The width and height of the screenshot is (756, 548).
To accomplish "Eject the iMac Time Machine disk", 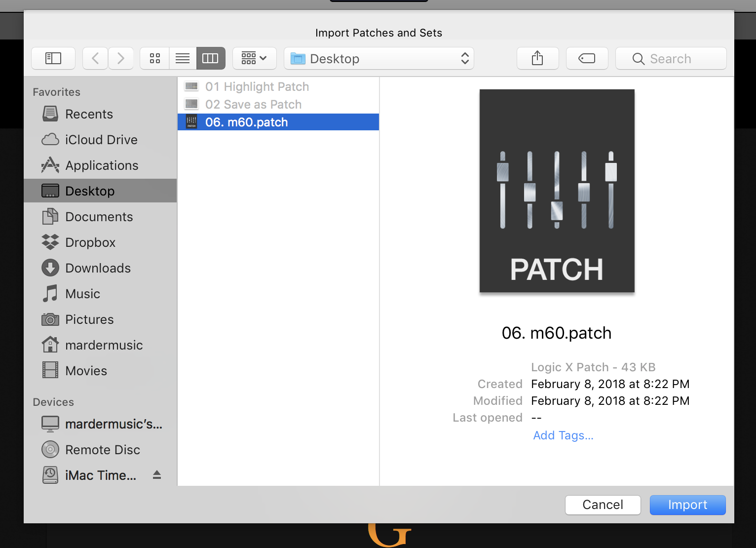I will pyautogui.click(x=157, y=475).
